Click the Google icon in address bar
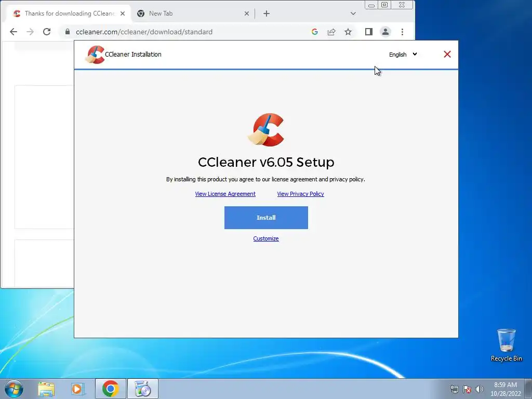 click(315, 32)
